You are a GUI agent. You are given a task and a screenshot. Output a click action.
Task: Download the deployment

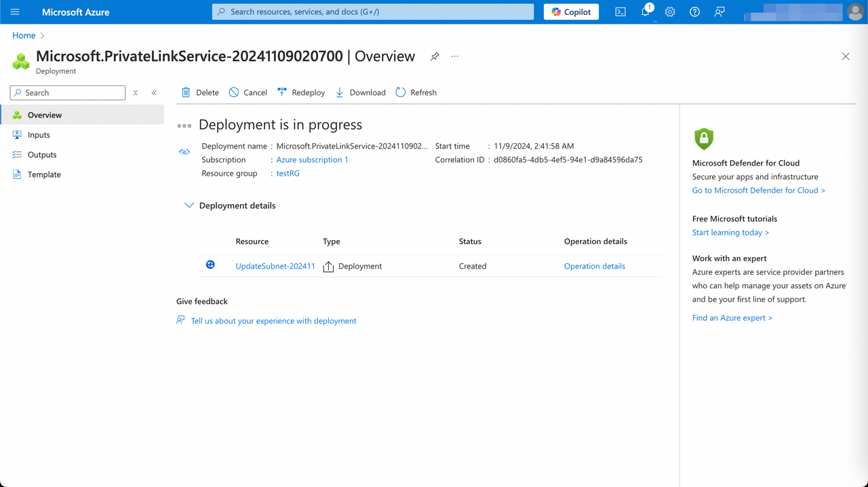[x=360, y=92]
